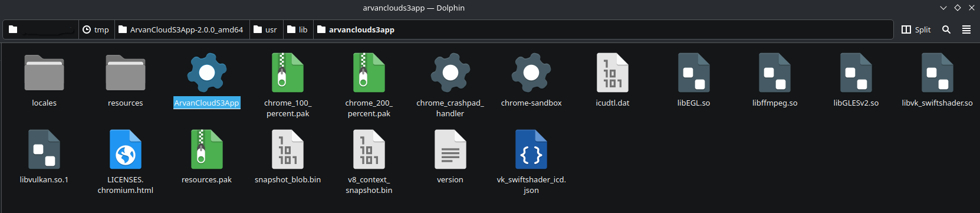Click the maximize diamond in title bar
The image size is (980, 213).
(x=958, y=8)
